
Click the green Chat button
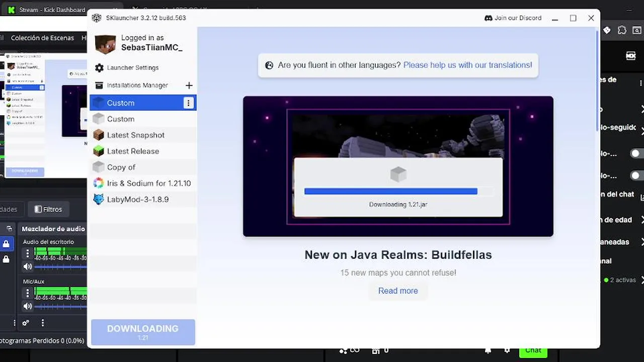point(533,350)
